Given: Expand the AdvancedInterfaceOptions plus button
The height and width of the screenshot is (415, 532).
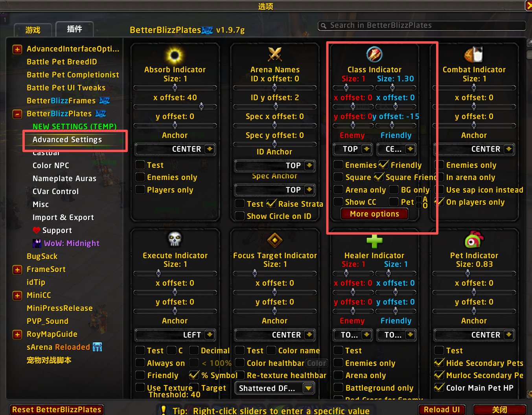Looking at the screenshot, I should tap(17, 49).
